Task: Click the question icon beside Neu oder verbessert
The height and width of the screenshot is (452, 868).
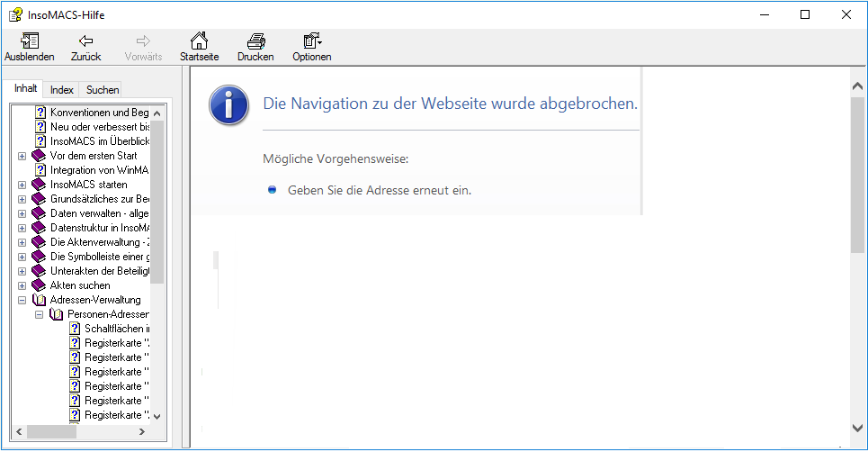Action: [40, 127]
